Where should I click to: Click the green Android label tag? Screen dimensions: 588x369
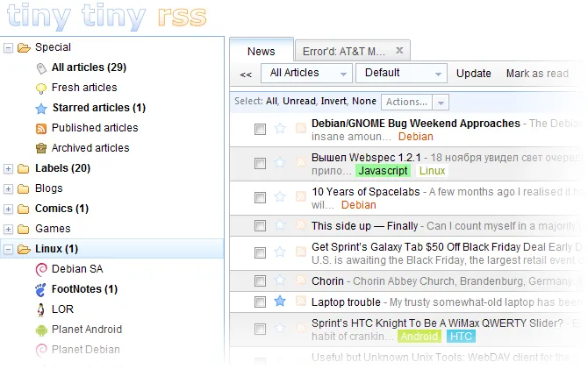click(419, 337)
